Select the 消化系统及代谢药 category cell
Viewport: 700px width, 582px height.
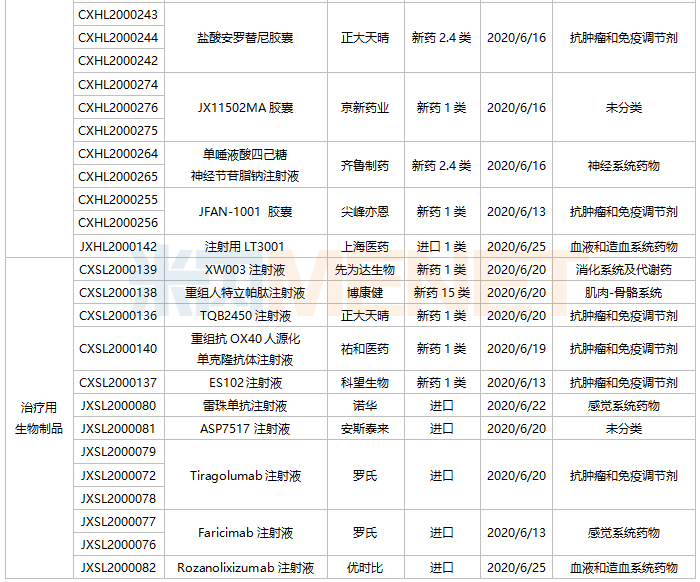[x=623, y=270]
